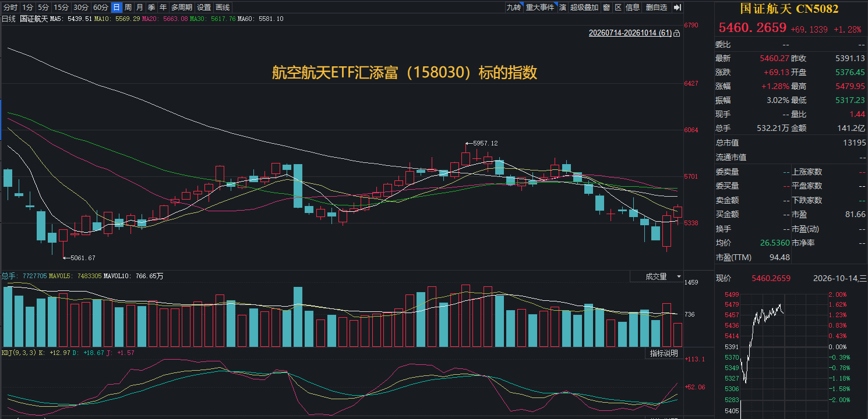
Task: Enable 超级叠加 overlay comparison
Action: [x=584, y=8]
